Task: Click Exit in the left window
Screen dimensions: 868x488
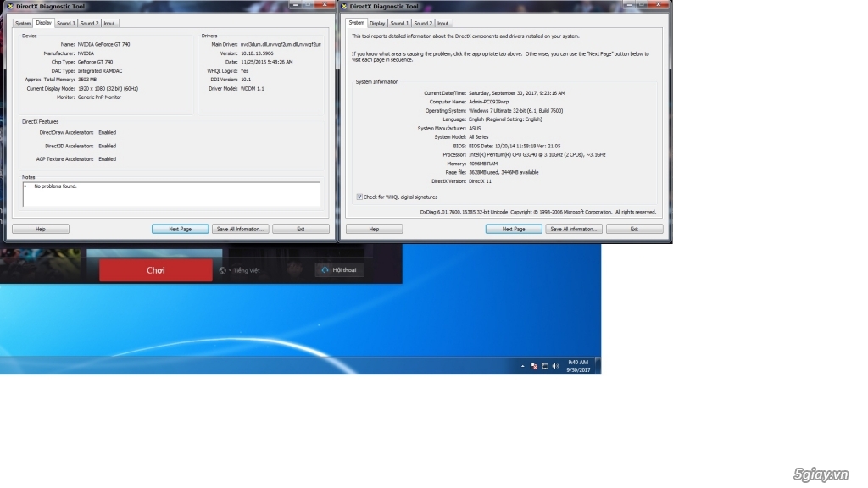Action: [x=301, y=229]
